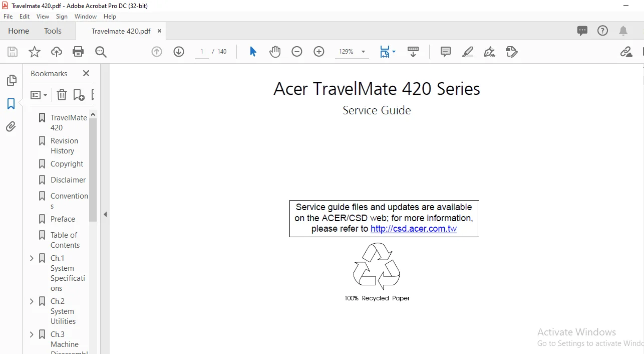The image size is (644, 354).
Task: Close the Bookmarks panel
Action: [86, 73]
